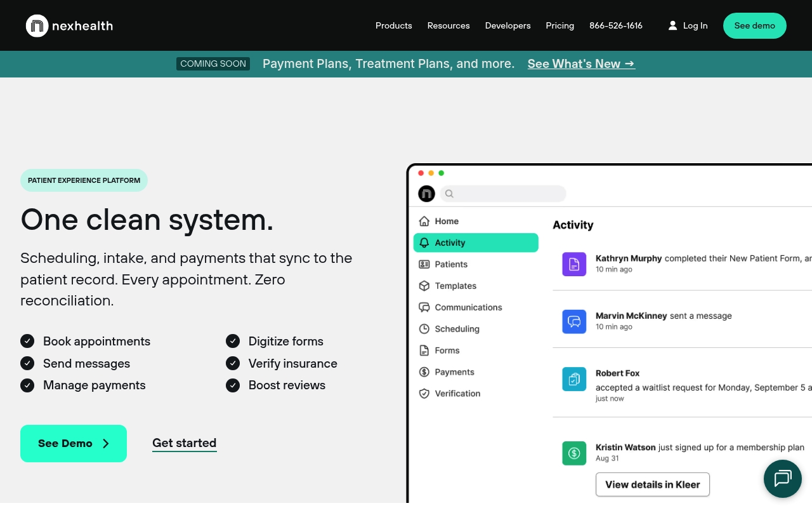Click the Communications chat bubbles icon
This screenshot has width=812, height=508.
(424, 307)
